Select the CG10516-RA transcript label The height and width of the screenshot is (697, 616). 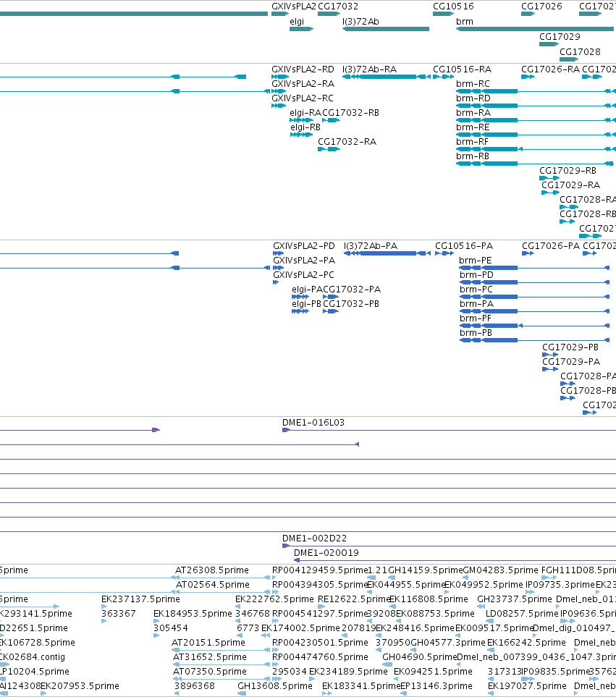[x=463, y=69]
